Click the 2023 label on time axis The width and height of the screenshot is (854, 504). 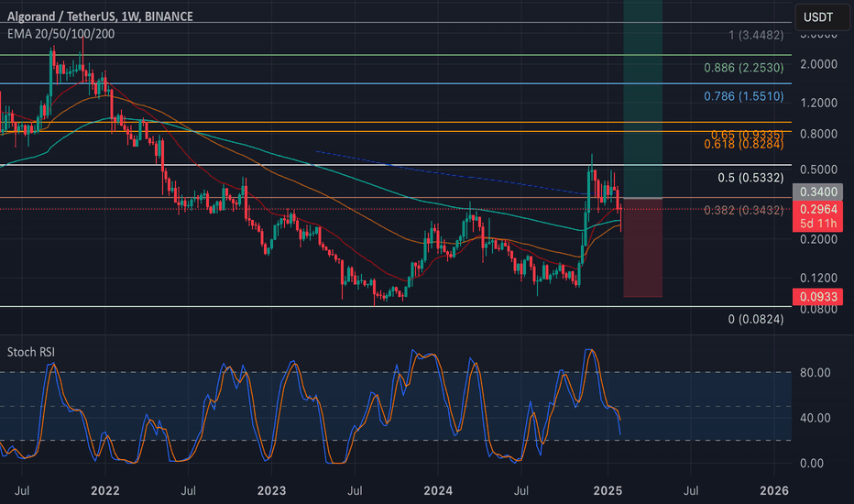coord(271,490)
